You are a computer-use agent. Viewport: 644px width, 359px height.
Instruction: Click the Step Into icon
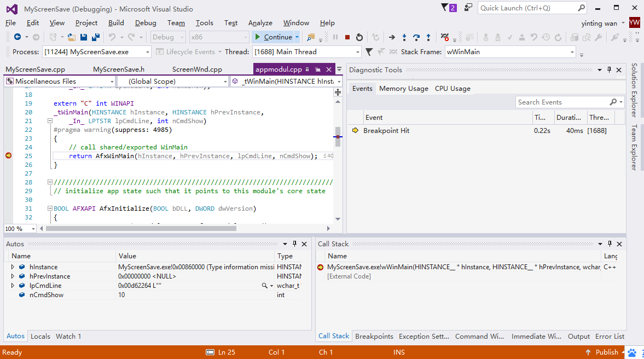coord(404,37)
